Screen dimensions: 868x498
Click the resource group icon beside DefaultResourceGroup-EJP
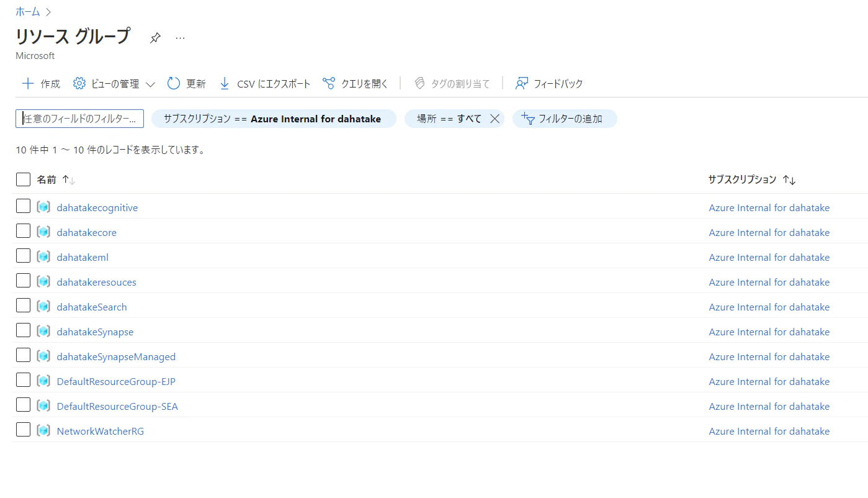(43, 381)
